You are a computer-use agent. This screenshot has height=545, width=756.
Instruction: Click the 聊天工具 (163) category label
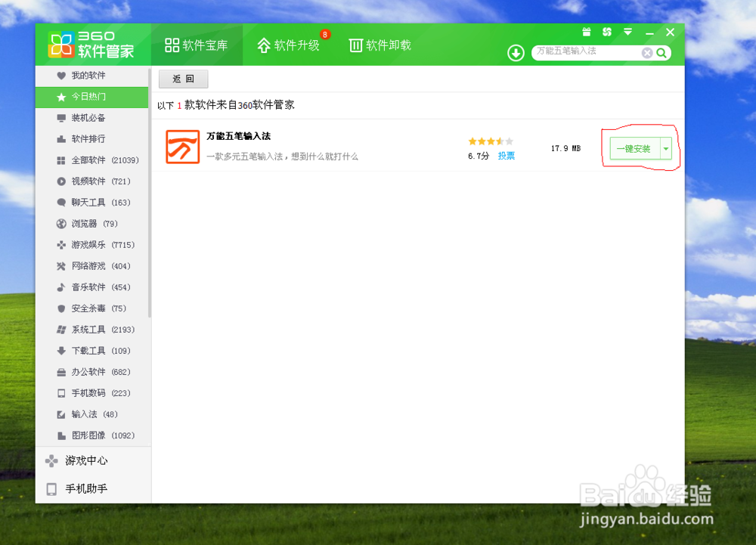pyautogui.click(x=101, y=203)
